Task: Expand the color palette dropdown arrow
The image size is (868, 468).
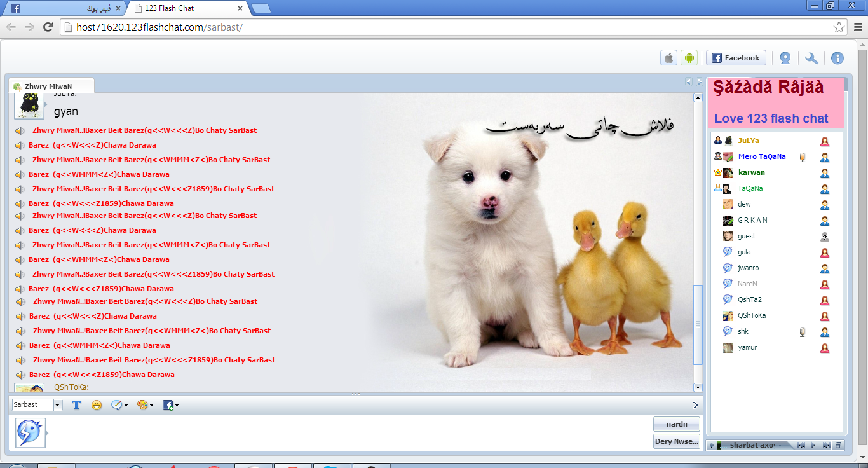Action: [x=151, y=405]
